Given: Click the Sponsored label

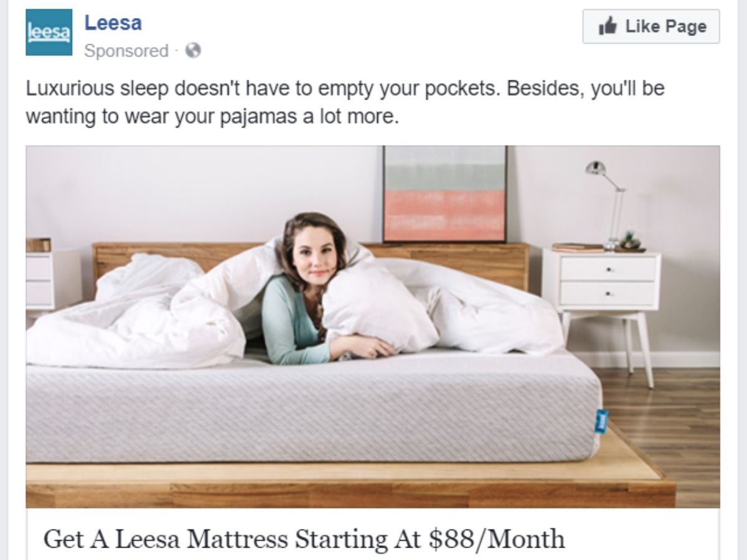Looking at the screenshot, I should (126, 51).
